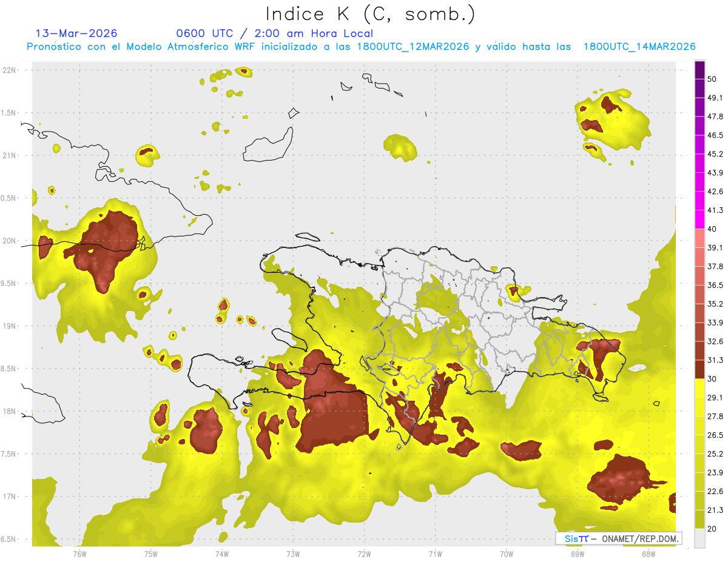The width and height of the screenshot is (728, 562).
Task: Click colorbar label "23.9"
Action: [x=715, y=473]
